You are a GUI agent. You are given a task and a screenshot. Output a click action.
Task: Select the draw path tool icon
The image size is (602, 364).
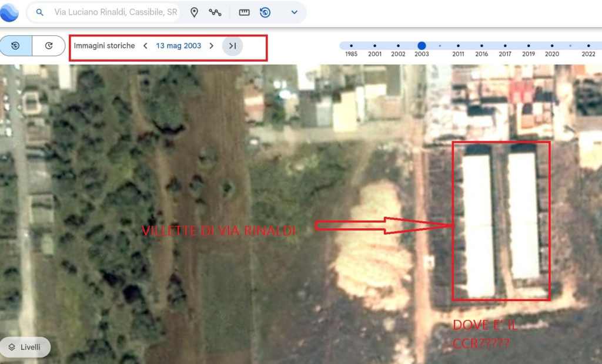pos(215,12)
